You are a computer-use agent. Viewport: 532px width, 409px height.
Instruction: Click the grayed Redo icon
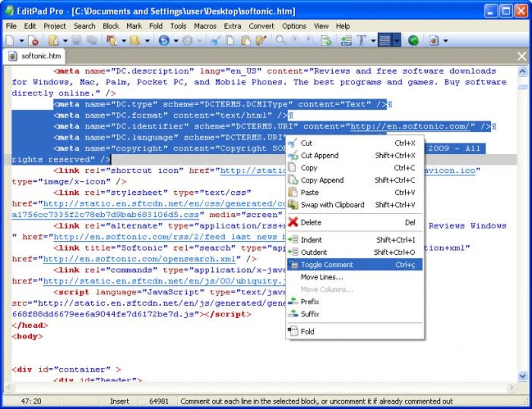point(188,41)
